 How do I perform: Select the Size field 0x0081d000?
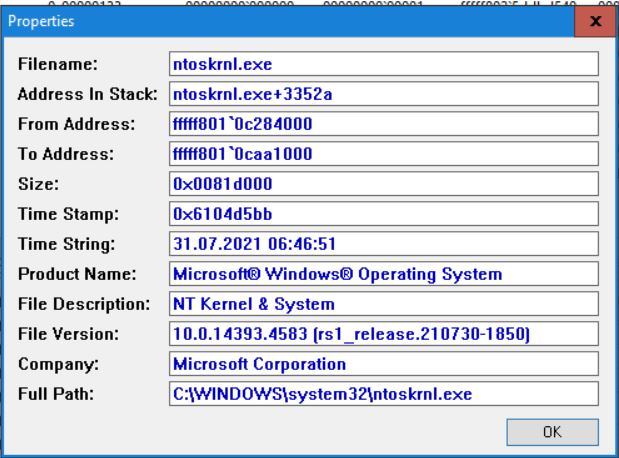click(384, 184)
